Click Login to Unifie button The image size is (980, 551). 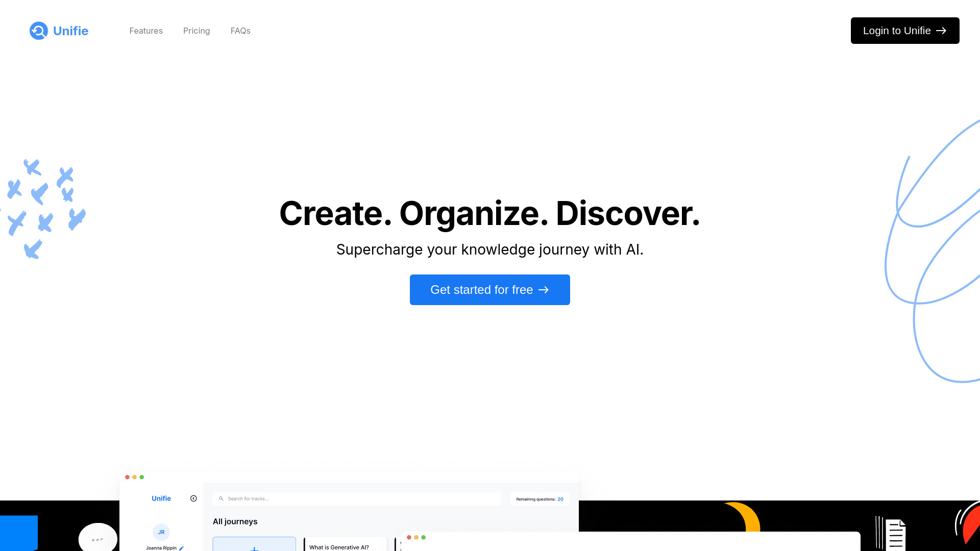(x=904, y=30)
